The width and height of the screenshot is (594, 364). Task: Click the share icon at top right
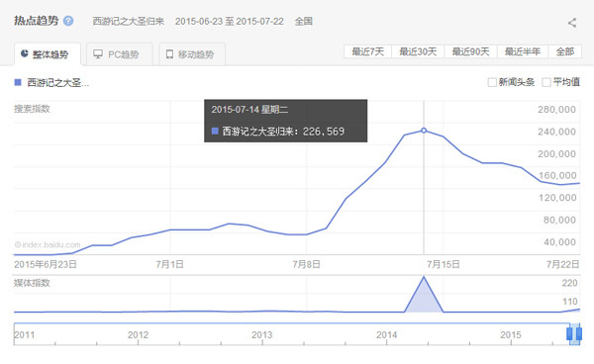[x=572, y=23]
